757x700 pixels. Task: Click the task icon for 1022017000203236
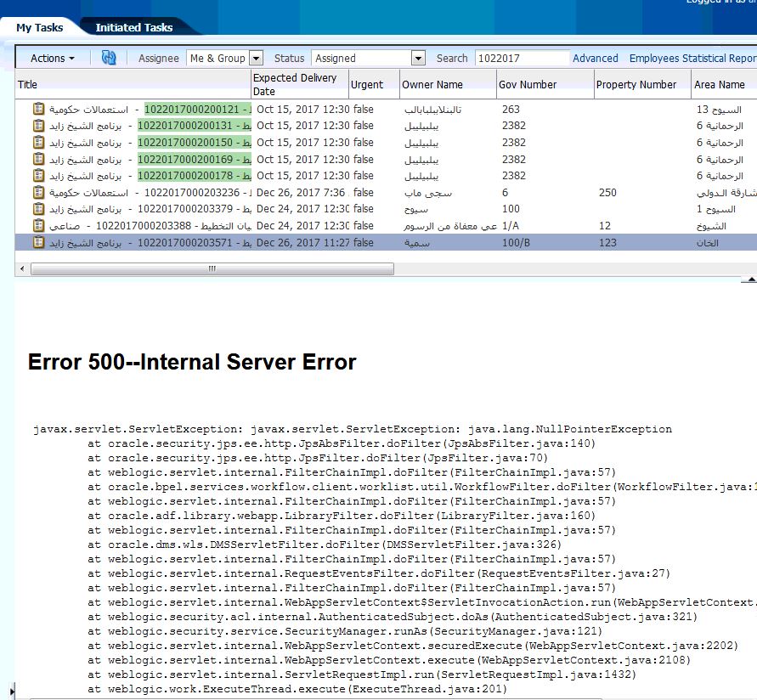[x=38, y=193]
